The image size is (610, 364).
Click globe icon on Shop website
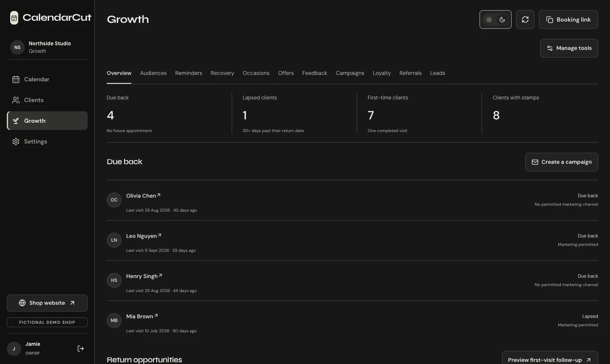pos(22,303)
